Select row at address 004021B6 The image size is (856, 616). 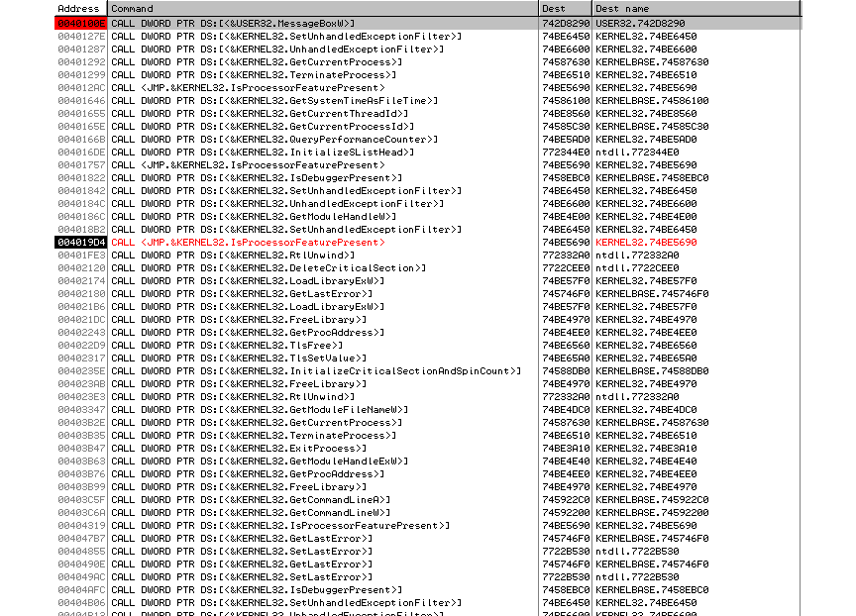(x=427, y=307)
